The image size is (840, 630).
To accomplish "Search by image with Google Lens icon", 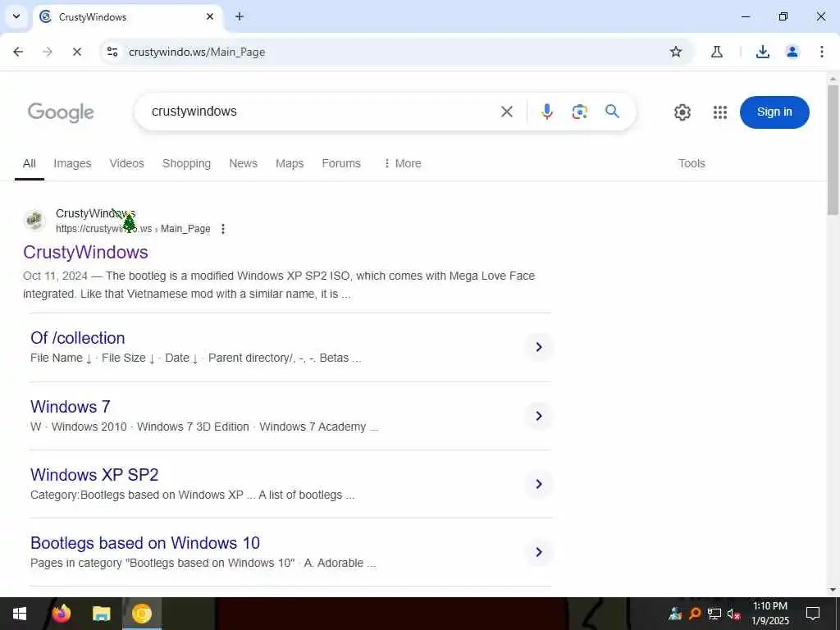I will tap(580, 112).
